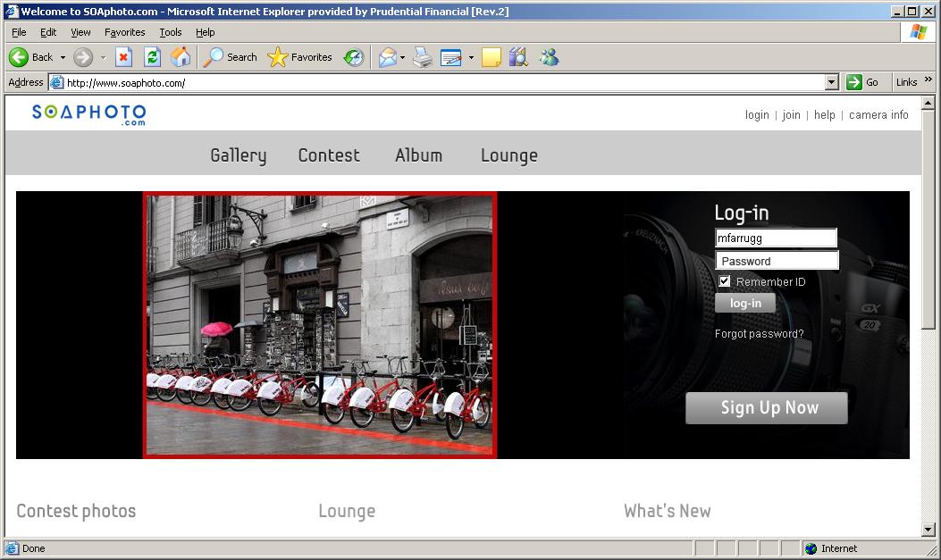Click the Stop loading icon

[124, 57]
